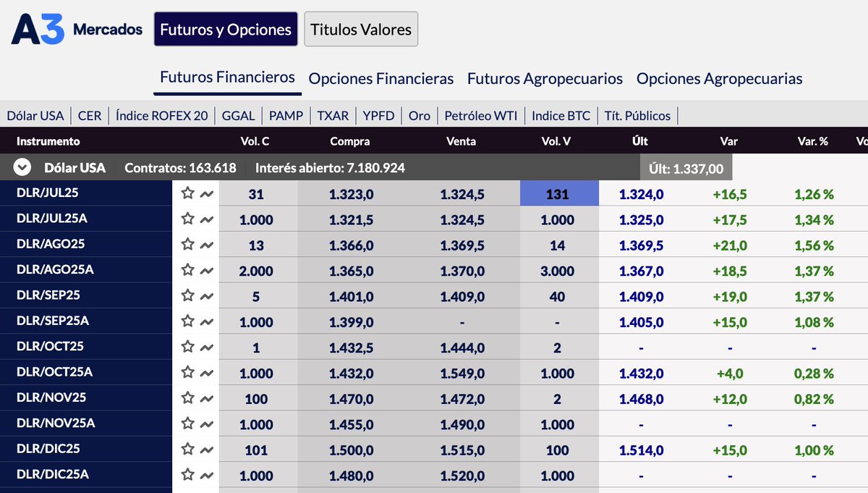Filter by YPFD

[379, 115]
